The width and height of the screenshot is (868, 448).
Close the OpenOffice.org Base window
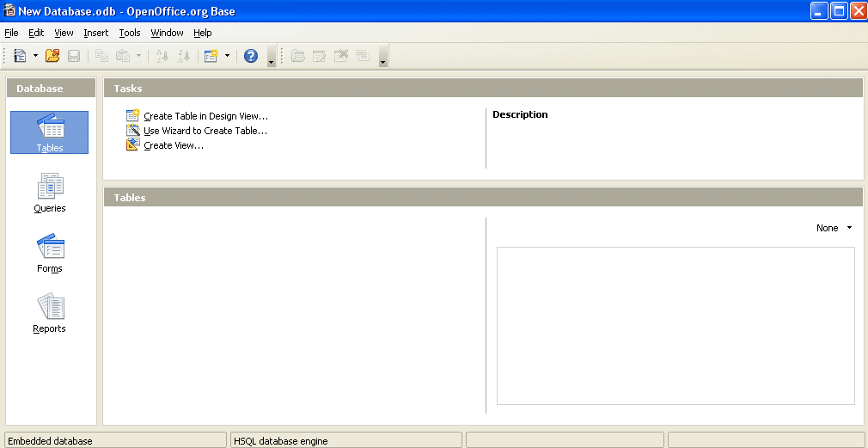click(x=859, y=11)
